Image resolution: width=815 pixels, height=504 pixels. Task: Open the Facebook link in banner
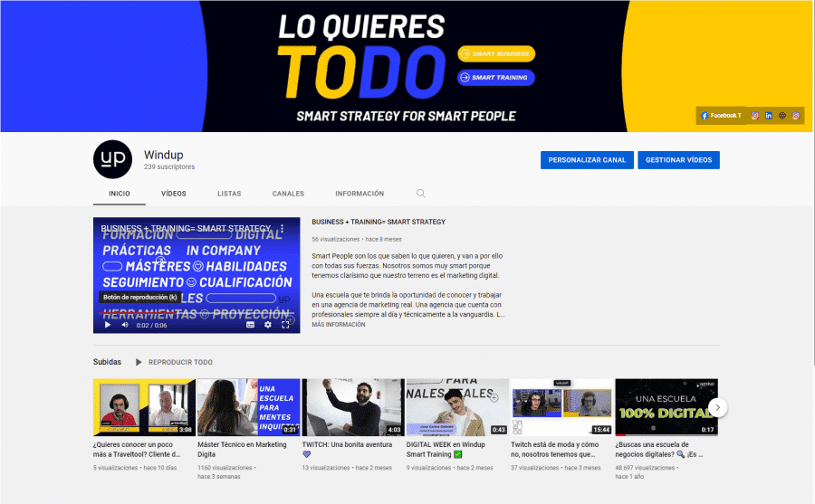coord(721,115)
